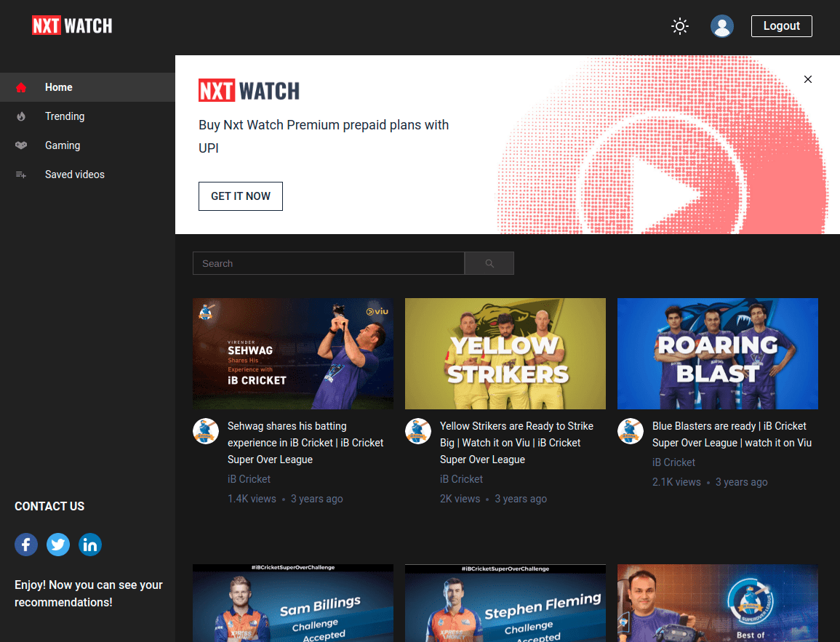Open the LinkedIn contact icon
The image size is (840, 642).
pyautogui.click(x=90, y=545)
